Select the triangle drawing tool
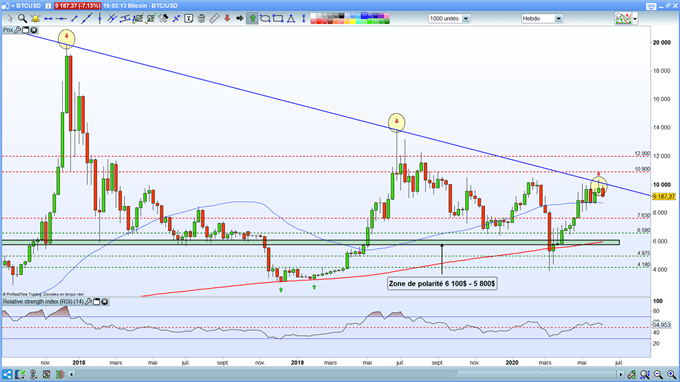The width and height of the screenshot is (680, 382). 291,19
